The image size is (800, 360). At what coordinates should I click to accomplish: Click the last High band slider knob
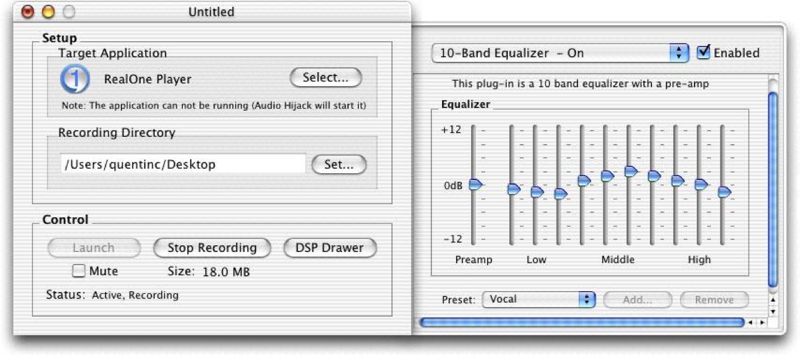coord(724,192)
